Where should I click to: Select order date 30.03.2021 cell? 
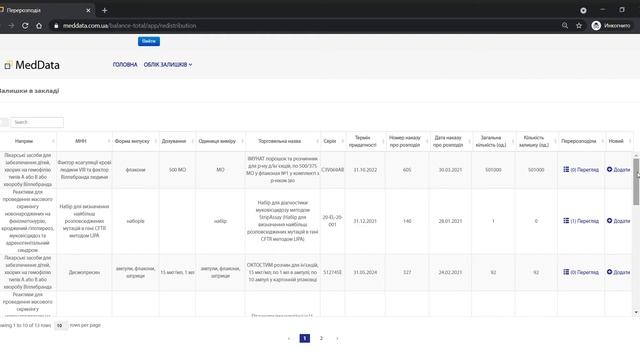tap(450, 170)
